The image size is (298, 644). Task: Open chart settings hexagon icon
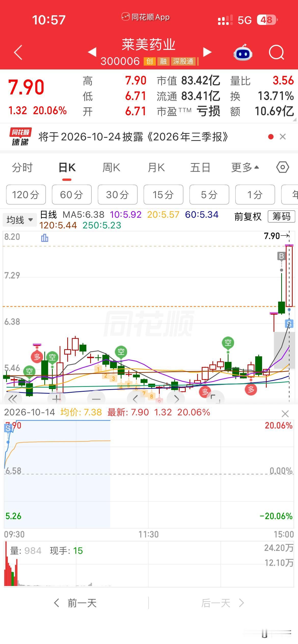coord(282,167)
